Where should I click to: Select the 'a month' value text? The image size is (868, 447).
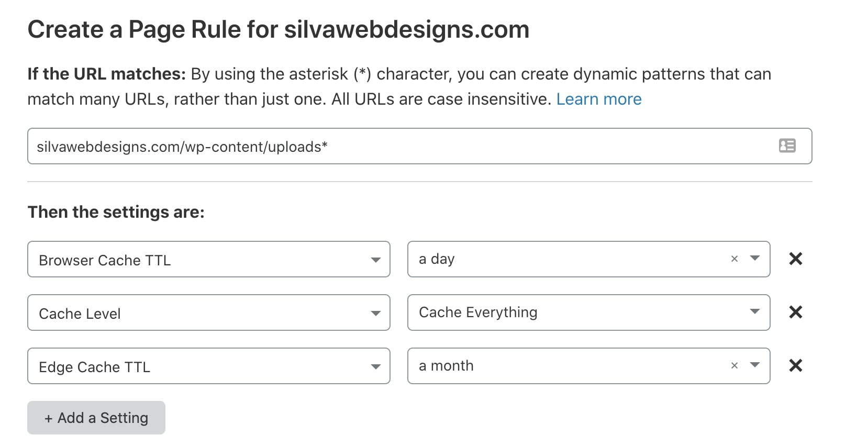(446, 365)
